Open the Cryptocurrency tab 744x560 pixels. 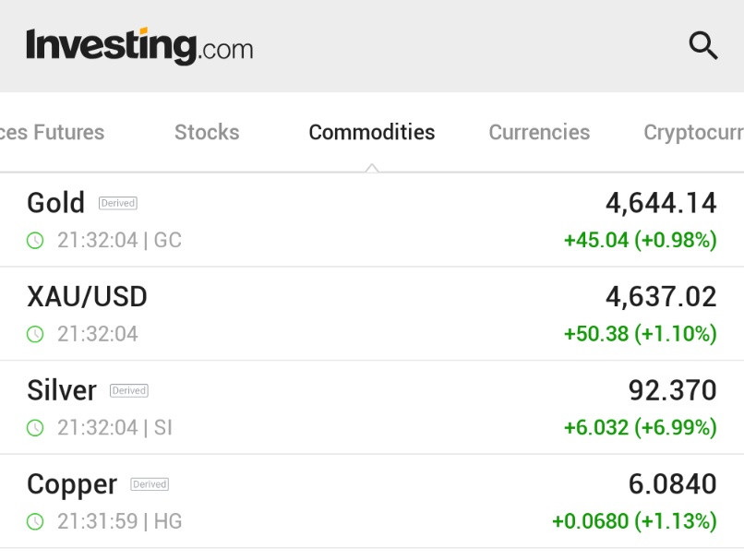coord(692,132)
